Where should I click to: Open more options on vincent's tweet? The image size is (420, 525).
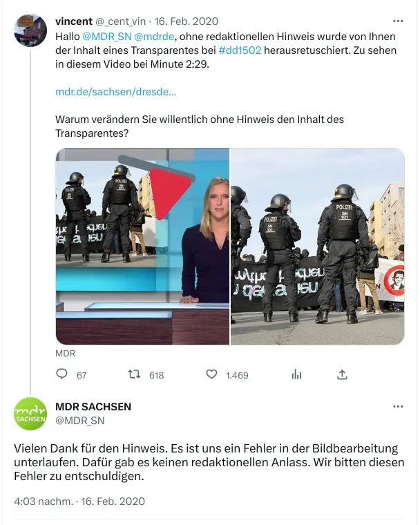pyautogui.click(x=398, y=21)
